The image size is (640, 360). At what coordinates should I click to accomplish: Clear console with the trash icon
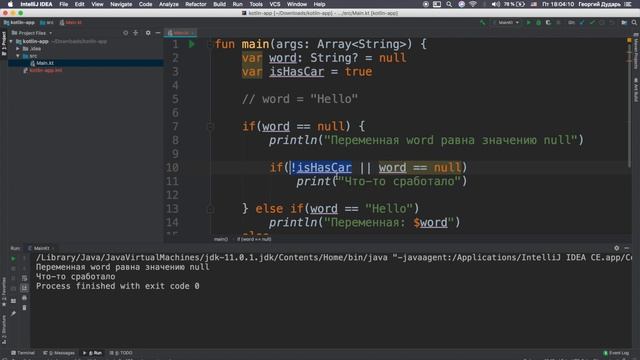click(24, 307)
